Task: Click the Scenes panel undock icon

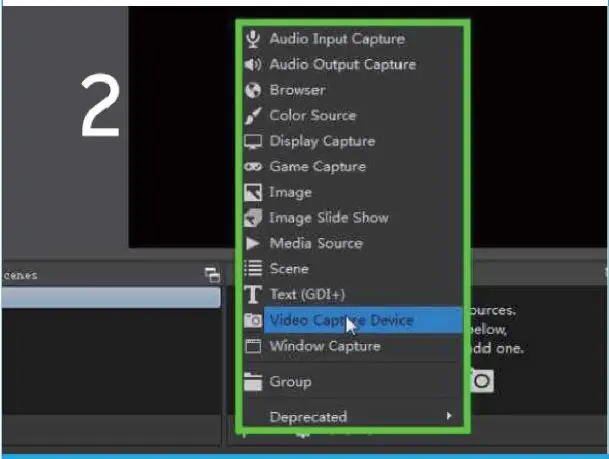Action: [x=212, y=275]
